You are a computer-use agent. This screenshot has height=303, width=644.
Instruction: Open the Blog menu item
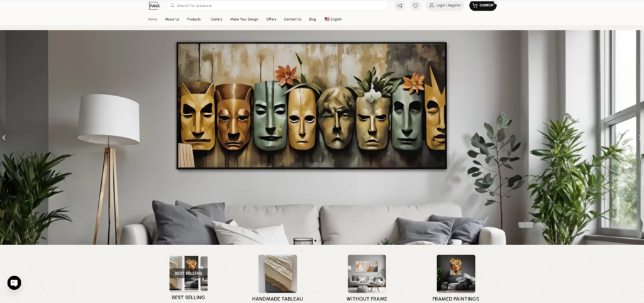point(313,19)
